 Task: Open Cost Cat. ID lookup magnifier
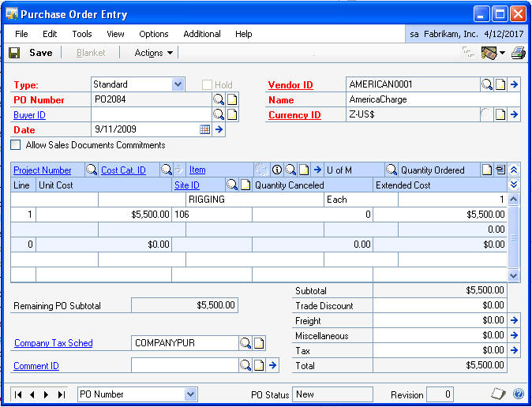click(x=167, y=170)
